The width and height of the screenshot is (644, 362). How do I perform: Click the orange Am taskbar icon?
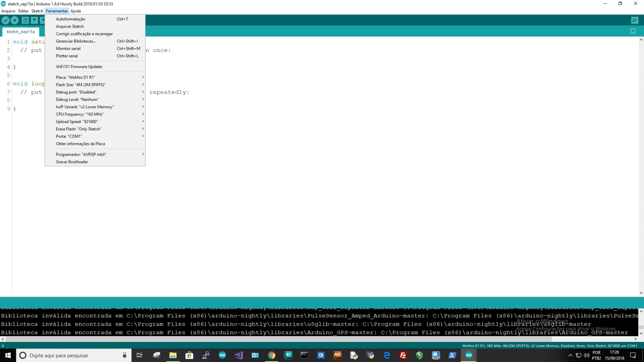coord(337,355)
